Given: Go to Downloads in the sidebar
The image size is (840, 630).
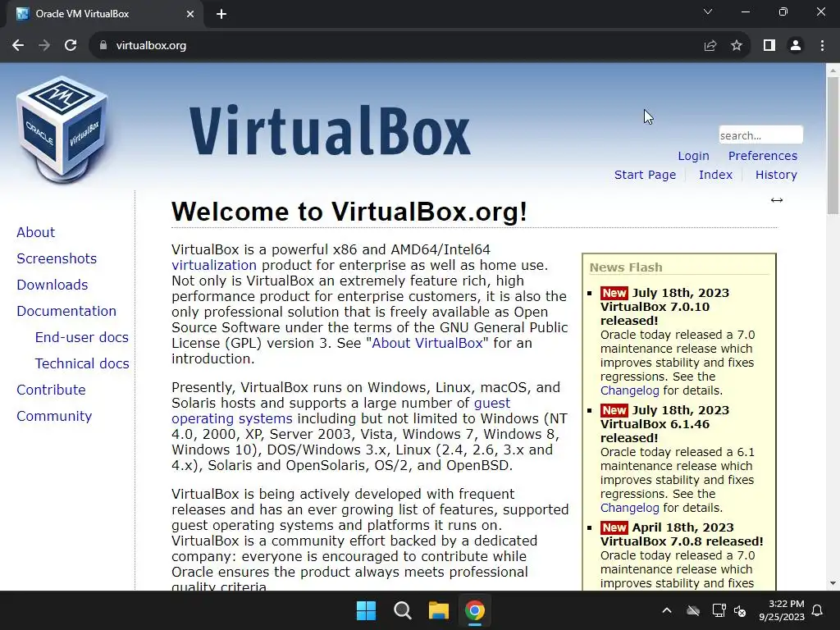Looking at the screenshot, I should coord(52,285).
